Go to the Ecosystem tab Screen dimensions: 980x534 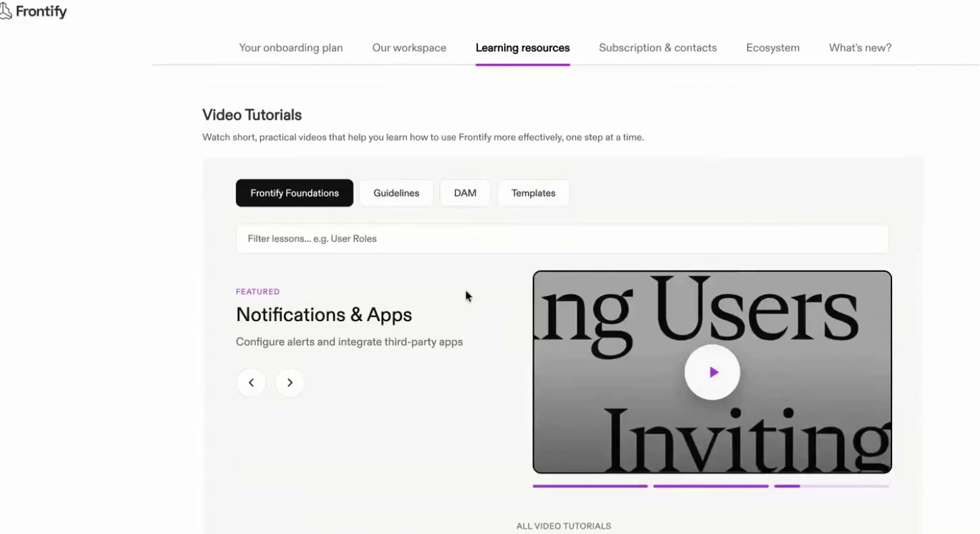pyautogui.click(x=773, y=48)
